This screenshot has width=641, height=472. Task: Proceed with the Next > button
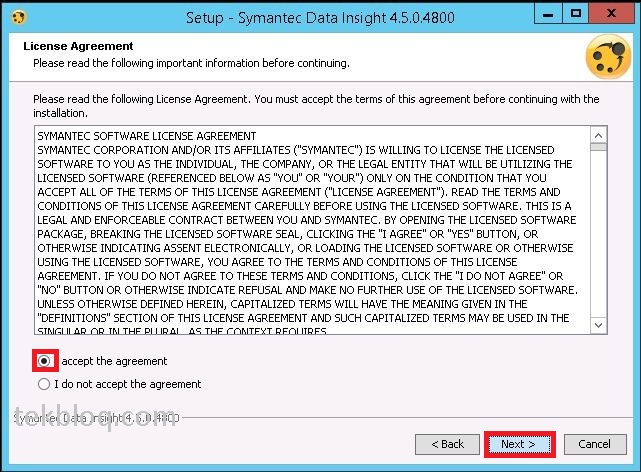[x=520, y=444]
